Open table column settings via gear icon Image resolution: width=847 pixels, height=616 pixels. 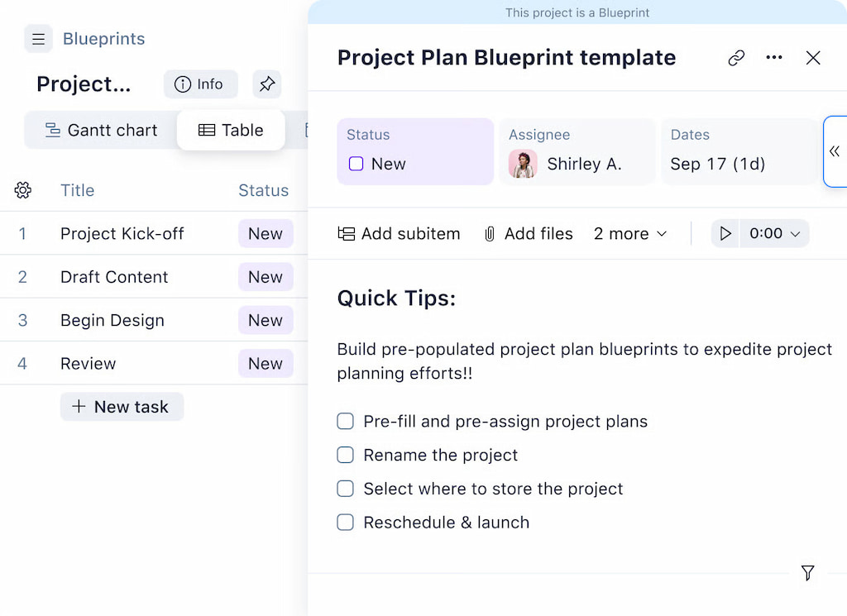click(x=23, y=190)
